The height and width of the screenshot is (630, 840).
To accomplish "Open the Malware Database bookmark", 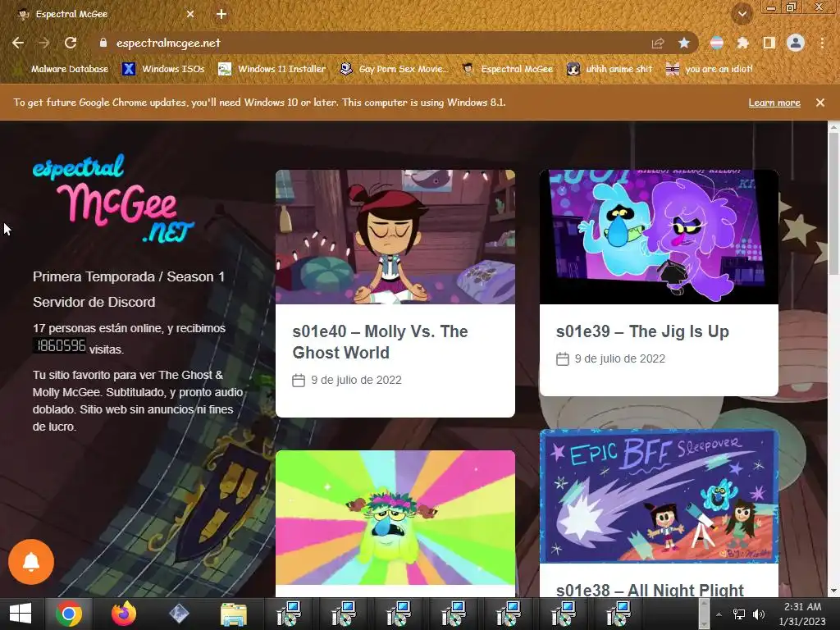I will (62, 69).
